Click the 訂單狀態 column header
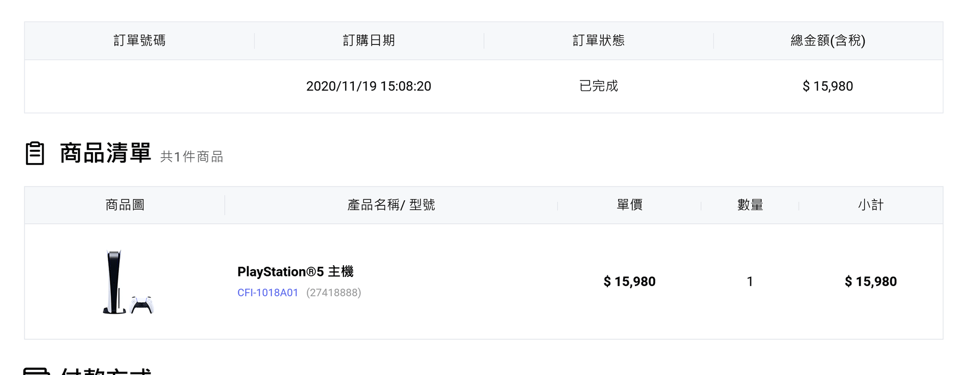980x375 pixels. (x=598, y=41)
